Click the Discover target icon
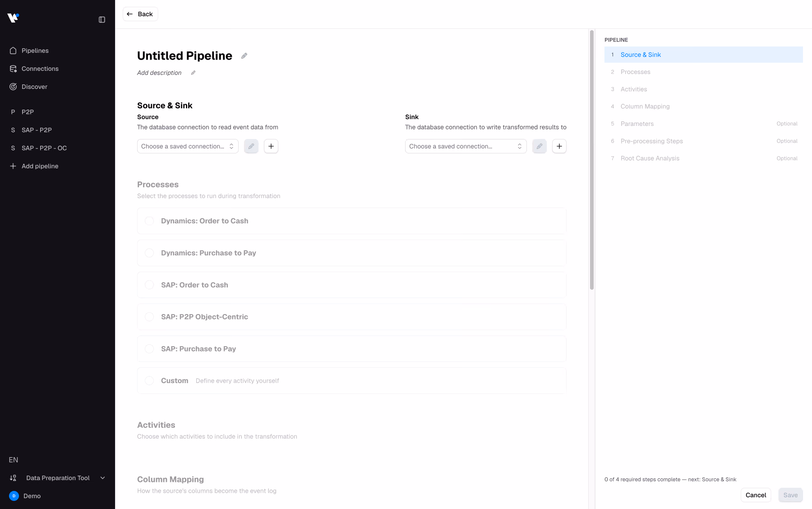 tap(13, 87)
